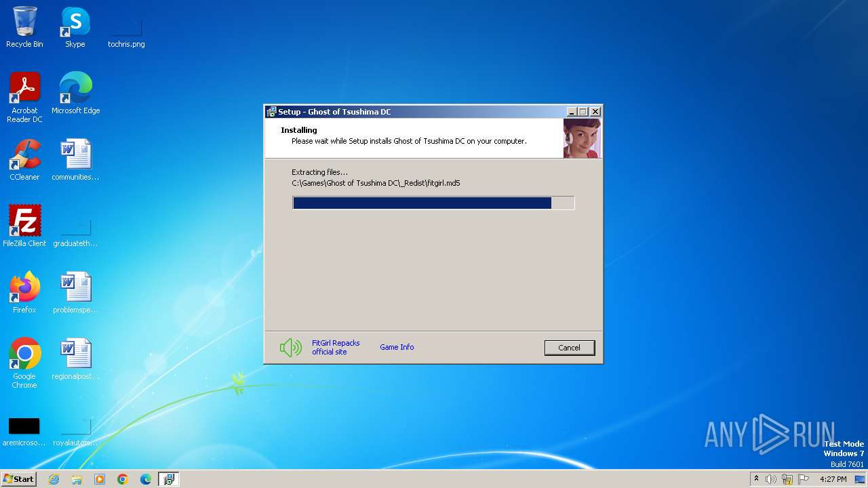The width and height of the screenshot is (868, 488).
Task: Select the CCleaner desktop shortcut
Action: coord(24,161)
